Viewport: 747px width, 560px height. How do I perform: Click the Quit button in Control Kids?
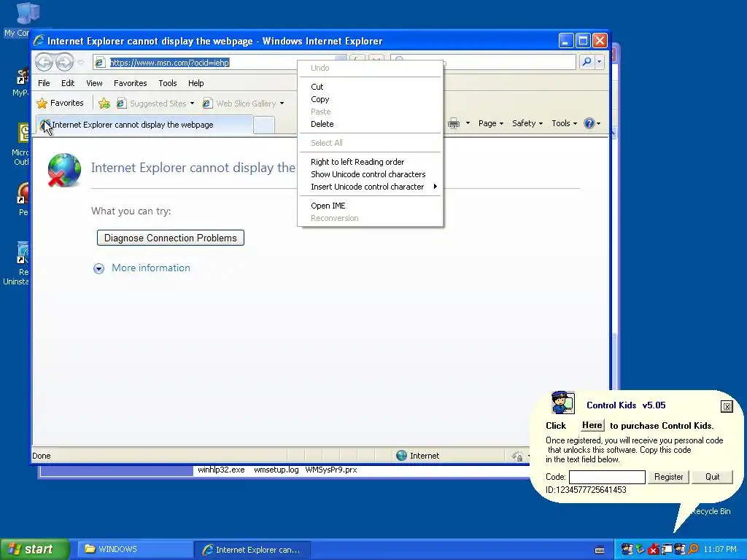[x=712, y=477]
